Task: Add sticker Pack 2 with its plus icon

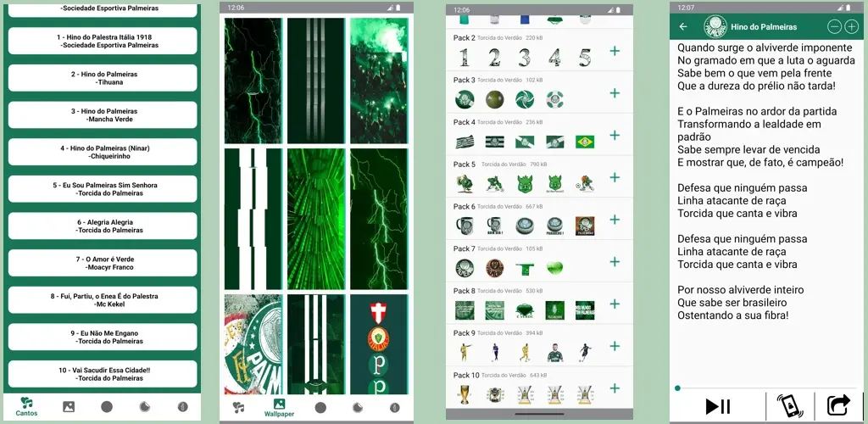Action: [615, 51]
